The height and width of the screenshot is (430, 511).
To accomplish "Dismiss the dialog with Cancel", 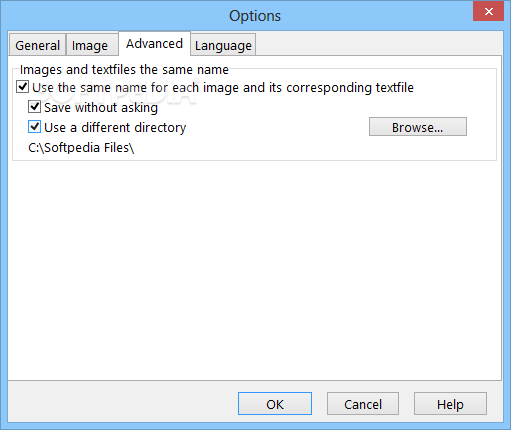I will point(363,404).
